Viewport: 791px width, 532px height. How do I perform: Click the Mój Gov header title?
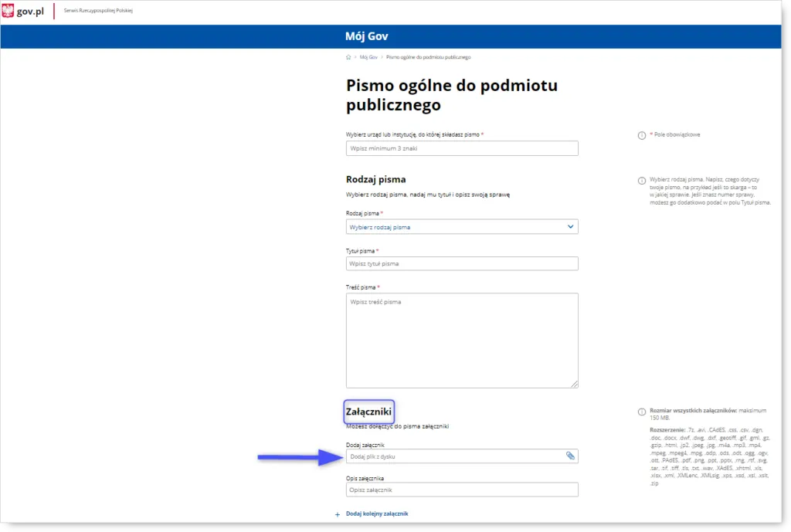tap(367, 36)
